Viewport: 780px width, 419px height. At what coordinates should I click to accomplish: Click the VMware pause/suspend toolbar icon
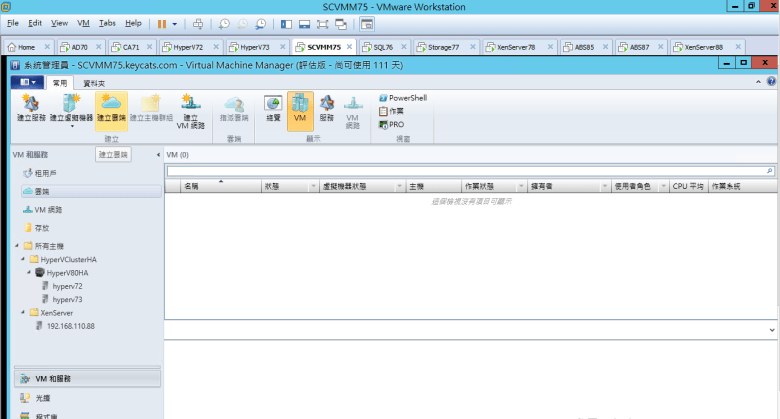pos(162,22)
